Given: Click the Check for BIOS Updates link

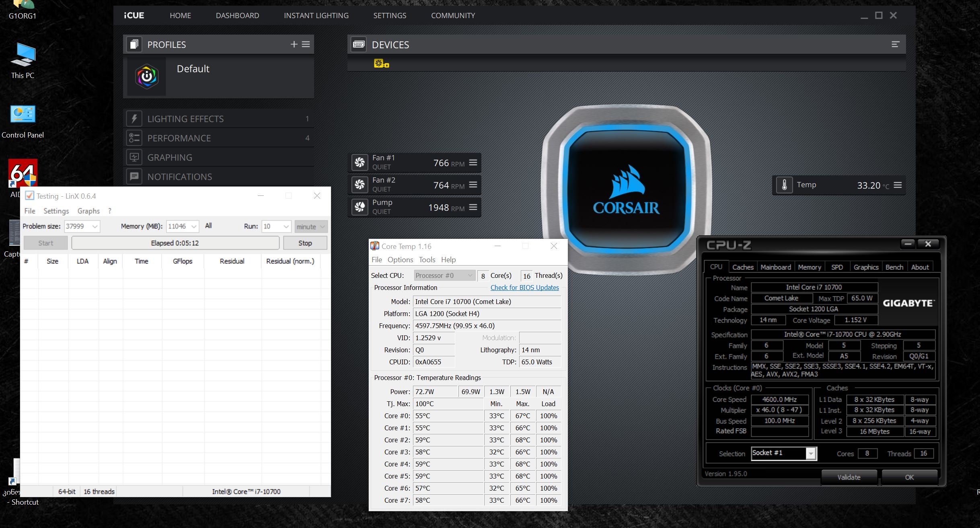Looking at the screenshot, I should 524,288.
